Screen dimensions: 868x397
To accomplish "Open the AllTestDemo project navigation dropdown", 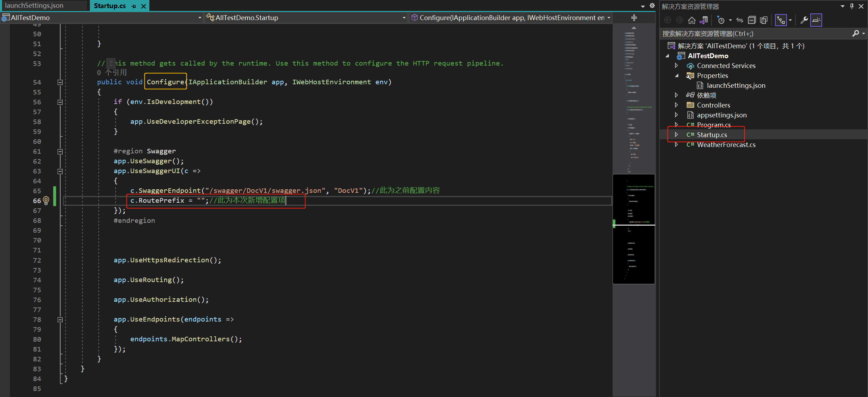I will click(200, 18).
